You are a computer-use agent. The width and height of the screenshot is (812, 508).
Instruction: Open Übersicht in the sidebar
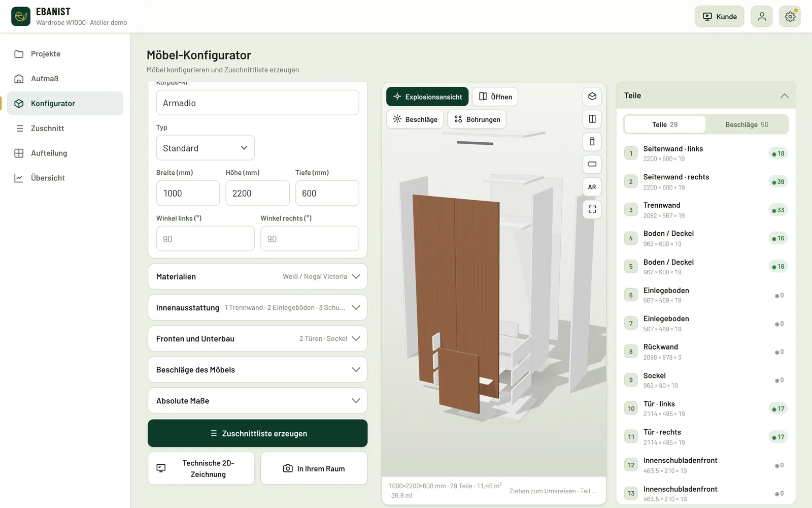65,178
